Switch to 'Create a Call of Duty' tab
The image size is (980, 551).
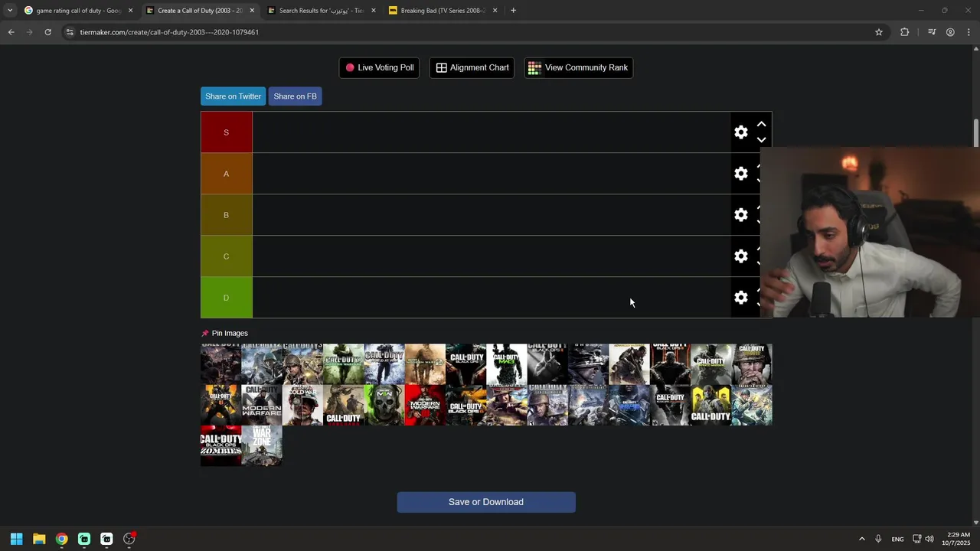click(200, 11)
